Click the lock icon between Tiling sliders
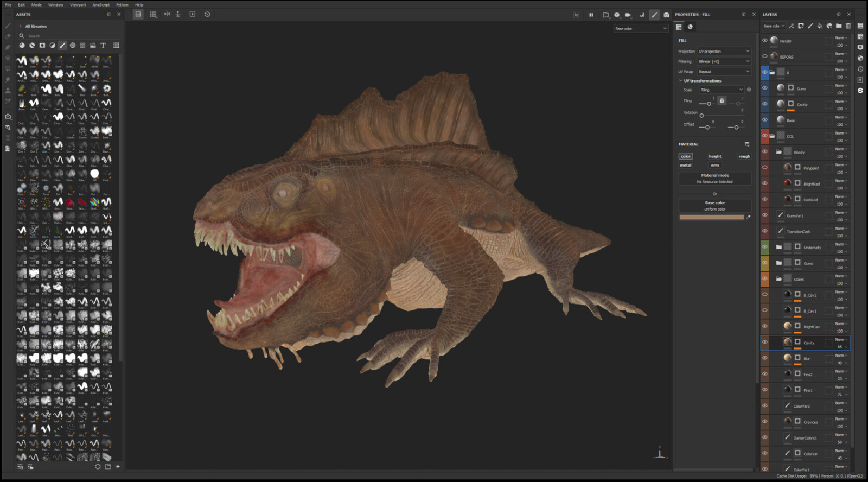The image size is (868, 482). pyautogui.click(x=722, y=100)
